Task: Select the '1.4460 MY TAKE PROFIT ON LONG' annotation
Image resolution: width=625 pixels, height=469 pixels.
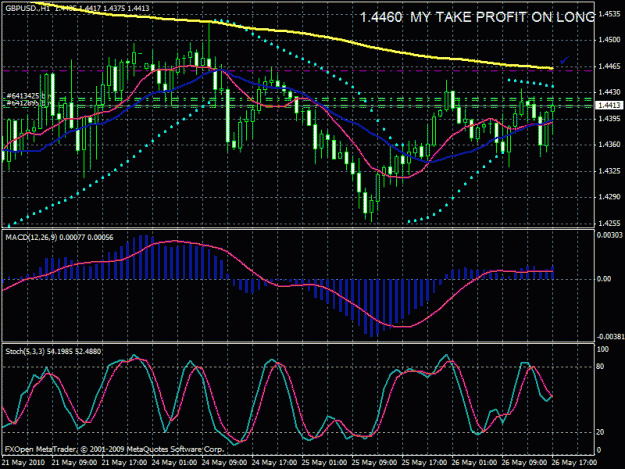Action: 477,17
